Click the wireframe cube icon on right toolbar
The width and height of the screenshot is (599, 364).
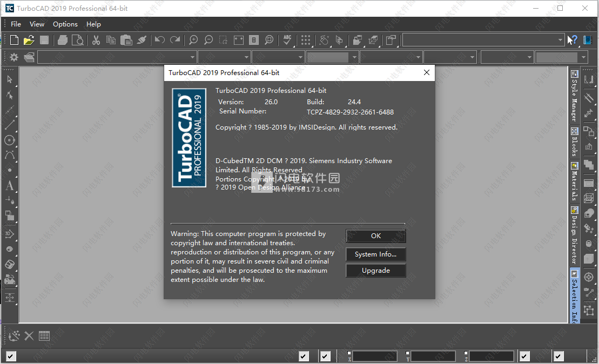point(589,198)
